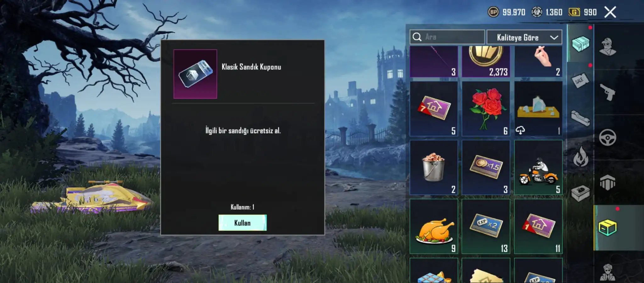Select the bucket of meat item

434,167
